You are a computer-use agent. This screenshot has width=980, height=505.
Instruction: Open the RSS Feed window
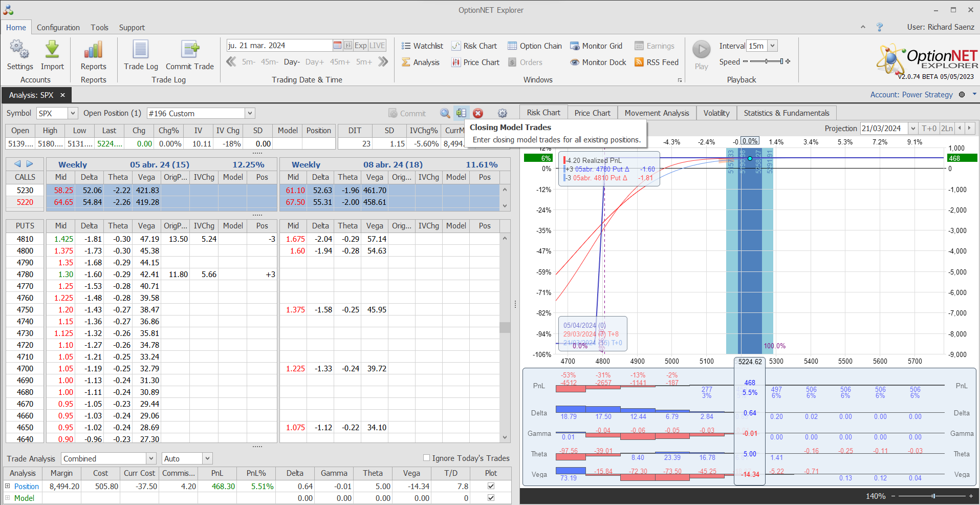click(x=657, y=62)
